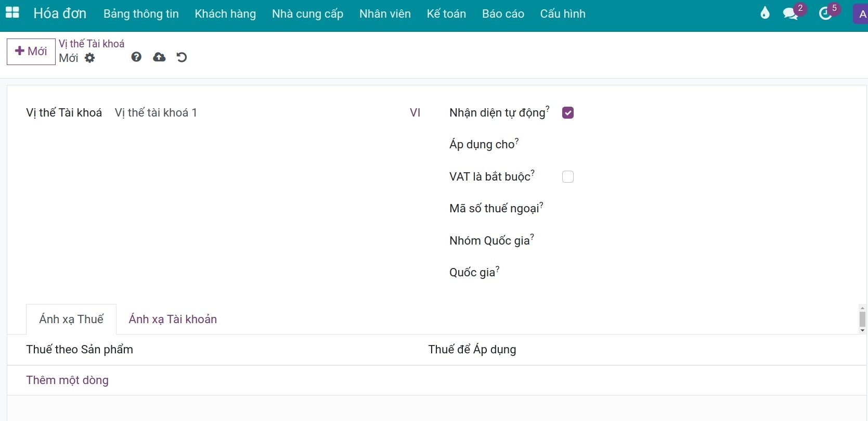
Task: Show tooltip for Áp dụng cho
Action: click(517, 141)
